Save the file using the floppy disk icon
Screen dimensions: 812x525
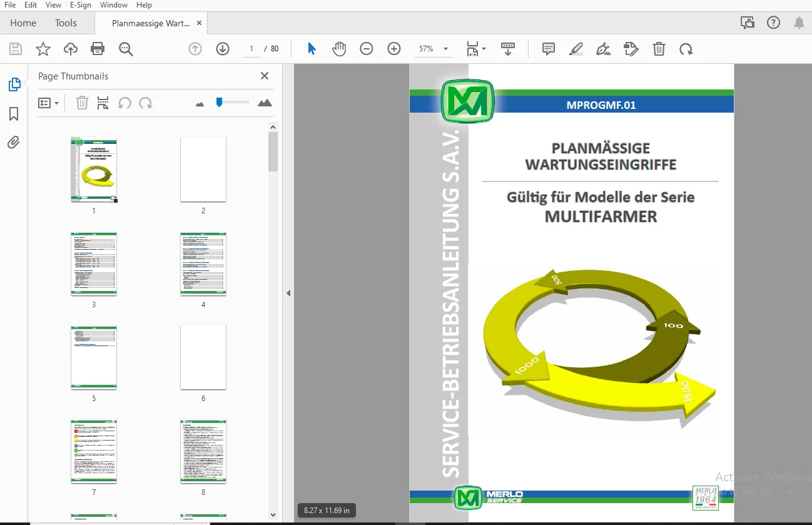pos(16,49)
